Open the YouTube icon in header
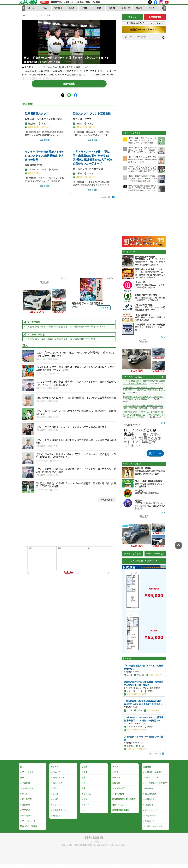 coord(166,2)
